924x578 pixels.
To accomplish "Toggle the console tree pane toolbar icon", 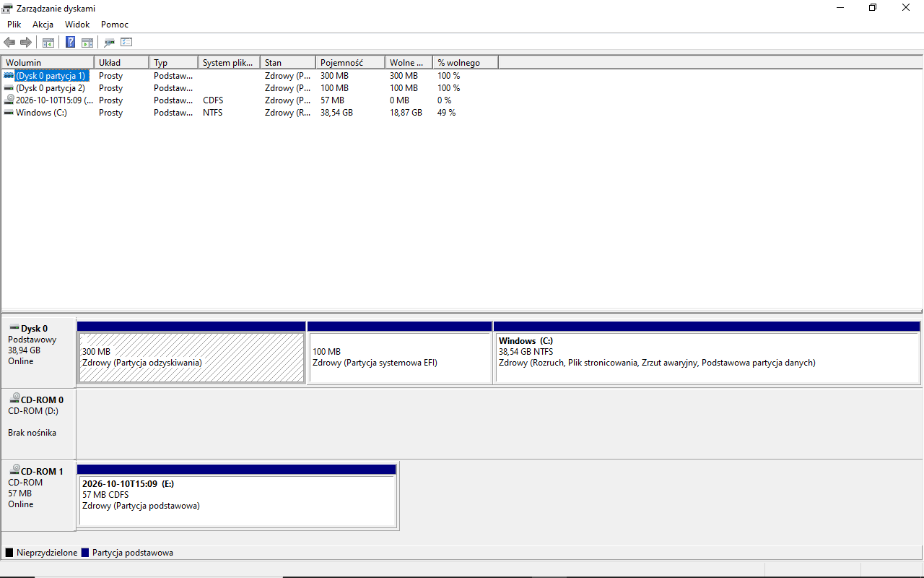I will (48, 43).
